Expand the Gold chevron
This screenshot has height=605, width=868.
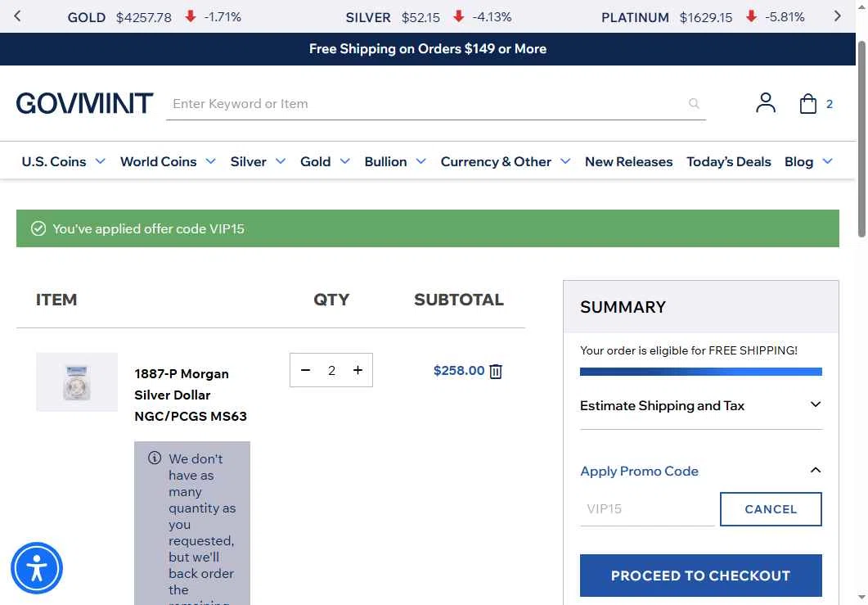[345, 161]
